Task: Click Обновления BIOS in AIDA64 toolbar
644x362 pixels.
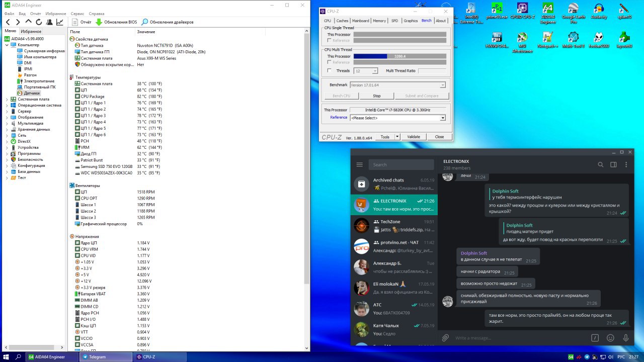Action: [x=116, y=22]
